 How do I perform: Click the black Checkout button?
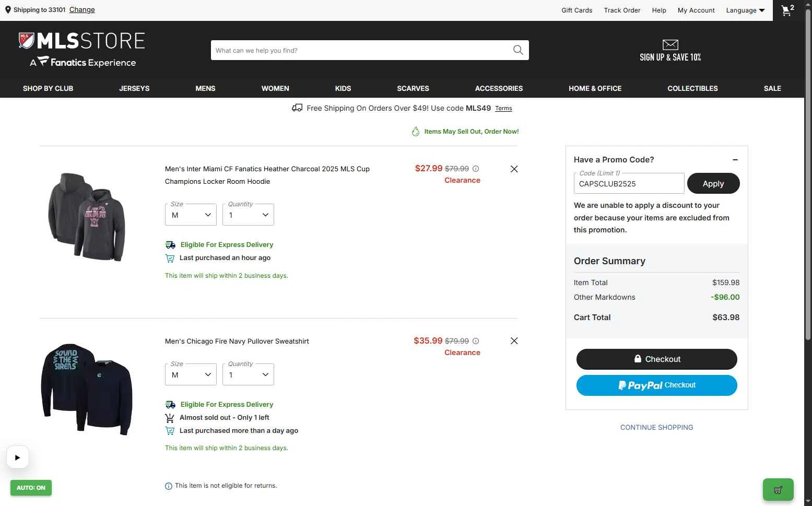[657, 359]
